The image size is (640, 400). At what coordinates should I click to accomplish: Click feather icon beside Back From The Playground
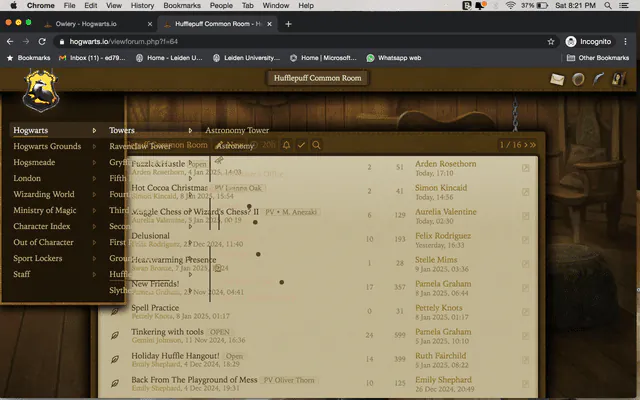coord(115,384)
